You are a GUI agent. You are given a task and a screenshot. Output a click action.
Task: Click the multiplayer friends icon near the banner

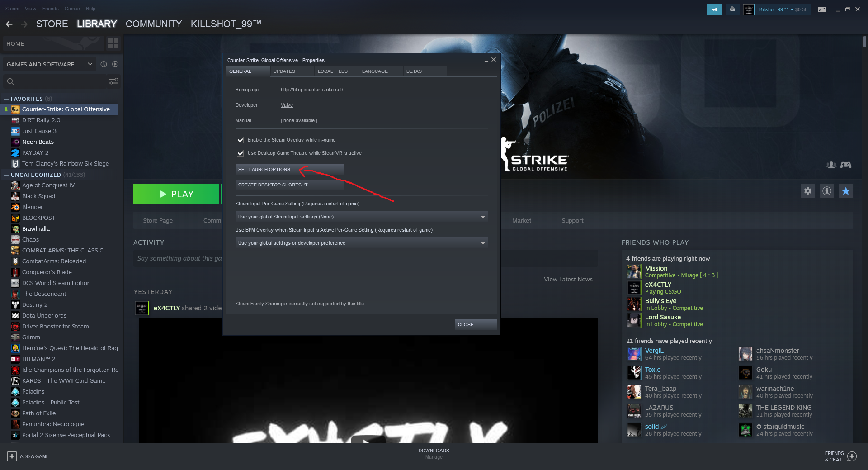(831, 165)
